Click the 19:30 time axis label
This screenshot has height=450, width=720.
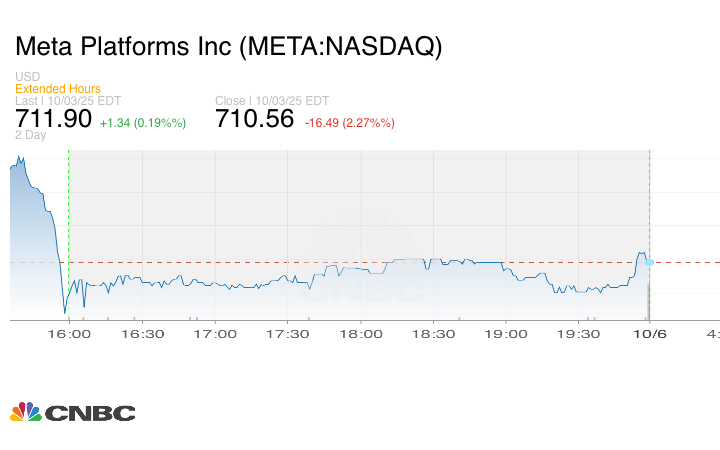coord(578,333)
